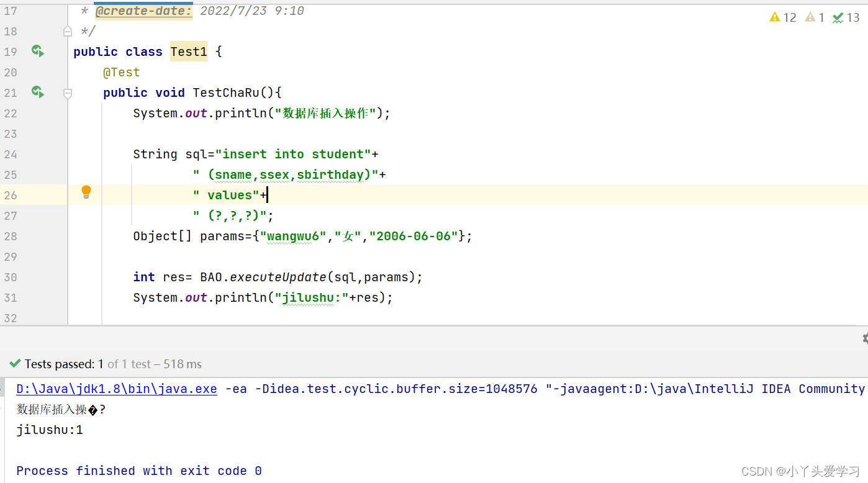Click line number 24 in the gutter

coord(11,154)
